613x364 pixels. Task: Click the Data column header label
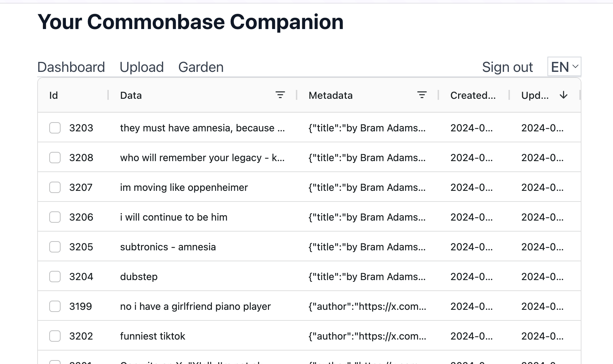131,95
